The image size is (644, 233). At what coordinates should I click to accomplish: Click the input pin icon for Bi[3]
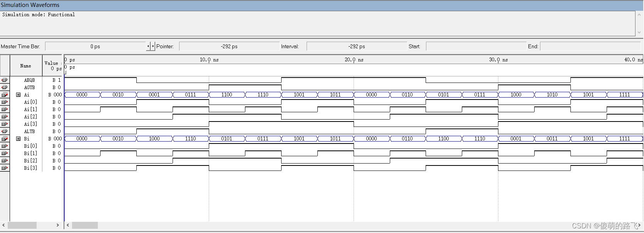click(x=5, y=168)
